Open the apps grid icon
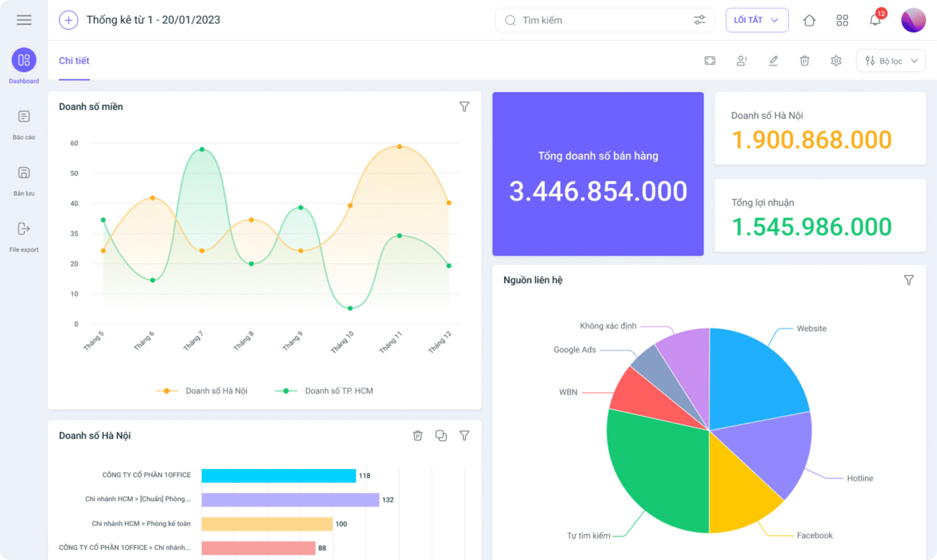 (x=842, y=20)
